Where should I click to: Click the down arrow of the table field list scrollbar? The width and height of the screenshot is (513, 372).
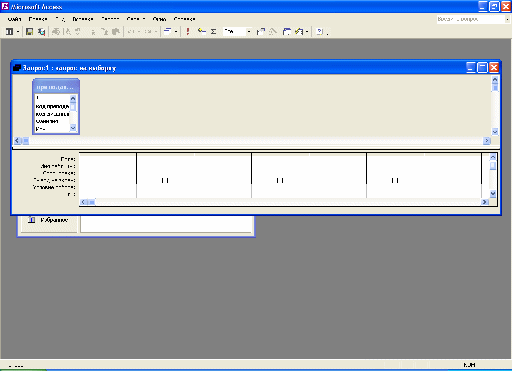click(73, 128)
